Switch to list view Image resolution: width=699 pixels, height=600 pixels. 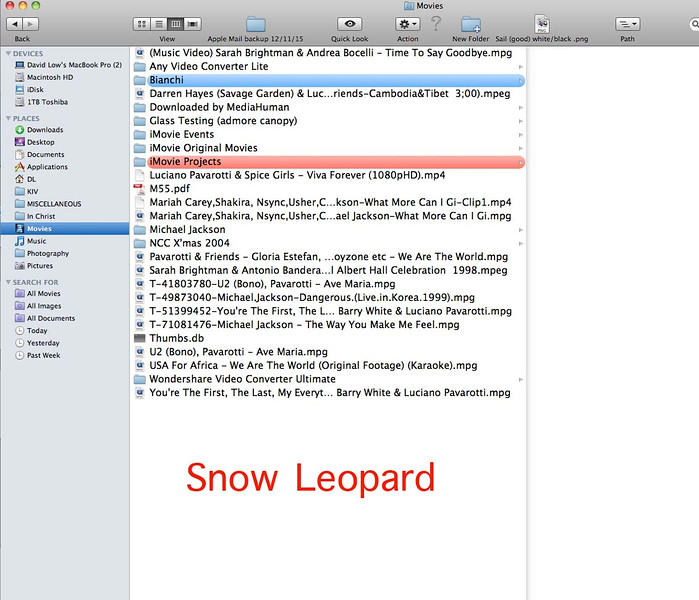(x=159, y=24)
